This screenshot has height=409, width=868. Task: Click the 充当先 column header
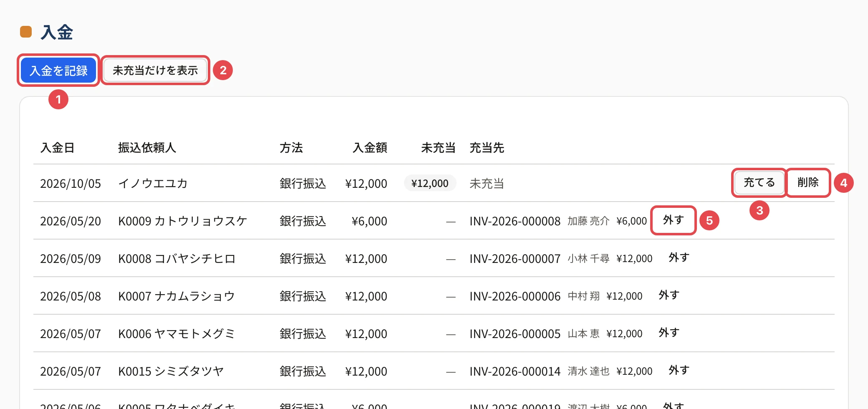[x=487, y=148]
